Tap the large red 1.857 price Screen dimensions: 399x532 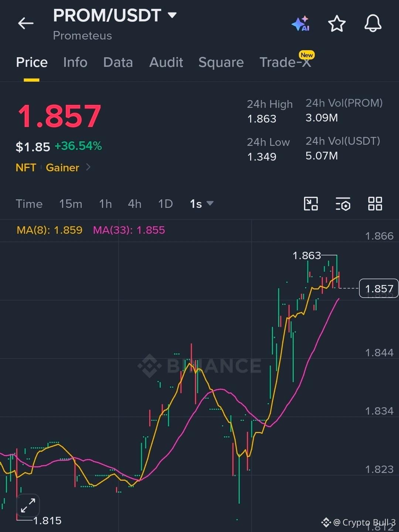pos(59,116)
